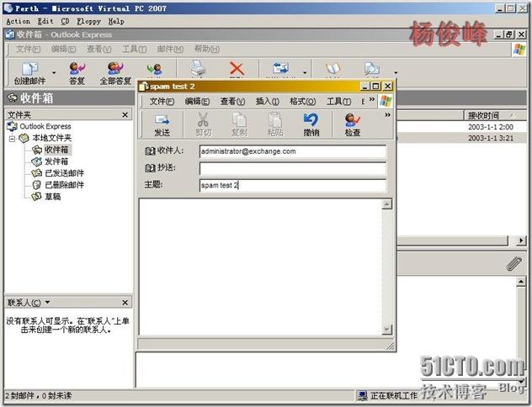532x407 pixels.
Task: Click the Send (发送) button in compose window
Action: [162, 125]
